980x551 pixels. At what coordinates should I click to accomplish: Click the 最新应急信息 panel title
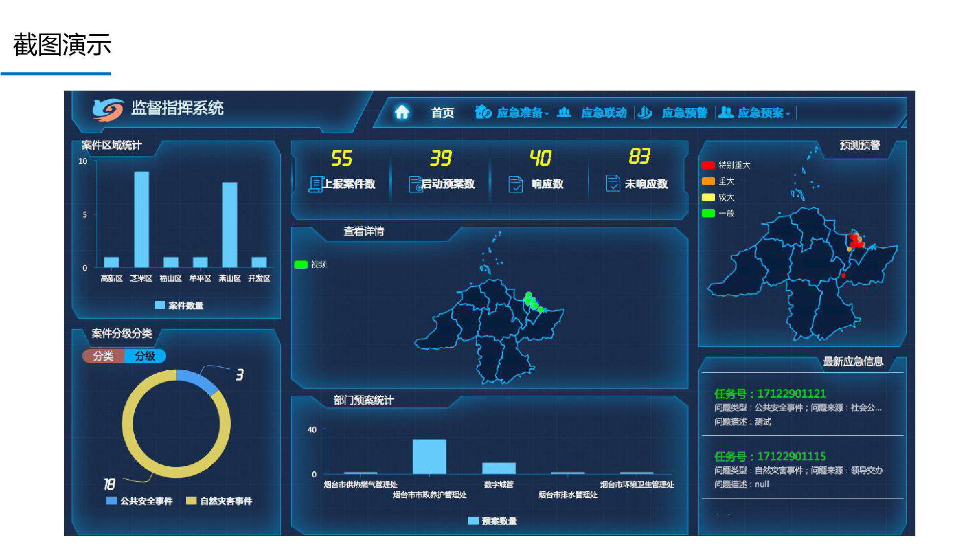(x=853, y=361)
